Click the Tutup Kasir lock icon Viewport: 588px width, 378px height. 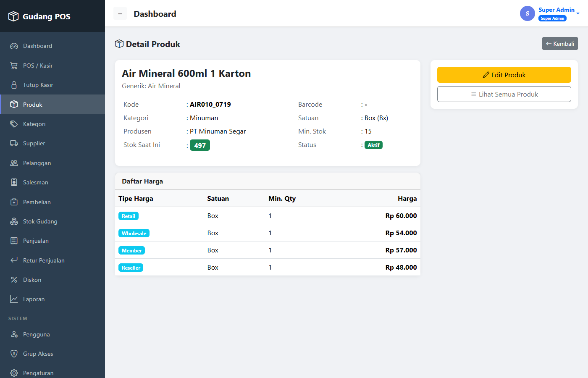tap(14, 85)
